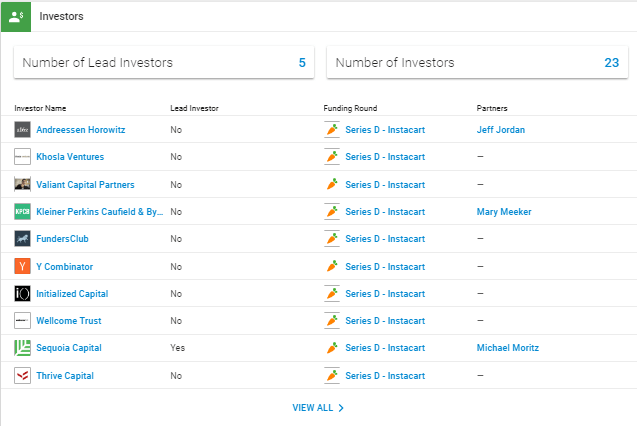Click the Valiant Capital Partners photo thumbnail

(22, 184)
